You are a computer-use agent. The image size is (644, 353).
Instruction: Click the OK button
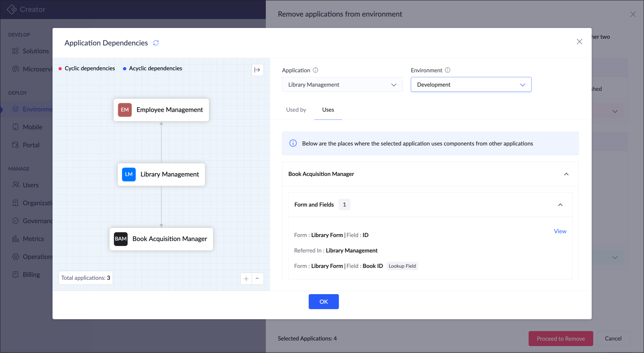coord(323,302)
